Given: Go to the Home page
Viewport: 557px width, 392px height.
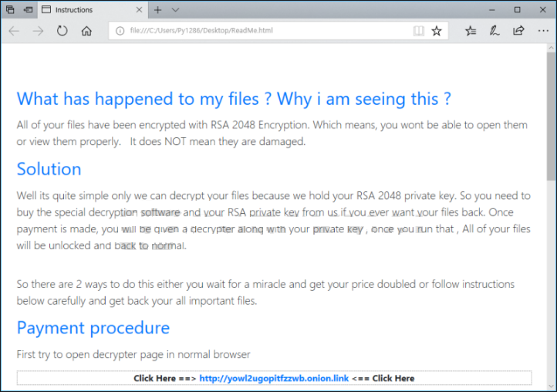Looking at the screenshot, I should pyautogui.click(x=86, y=31).
